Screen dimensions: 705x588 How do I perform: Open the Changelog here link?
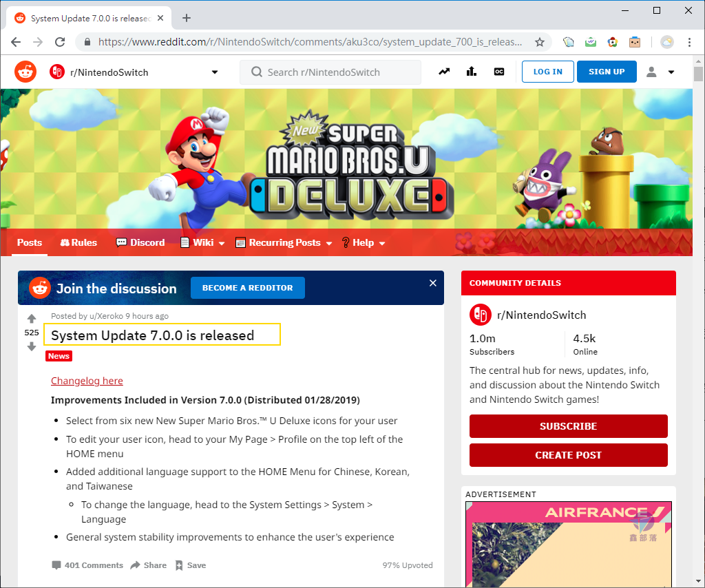click(87, 381)
